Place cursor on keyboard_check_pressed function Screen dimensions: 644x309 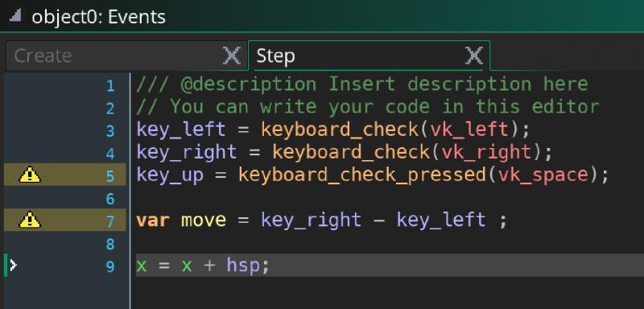(362, 175)
